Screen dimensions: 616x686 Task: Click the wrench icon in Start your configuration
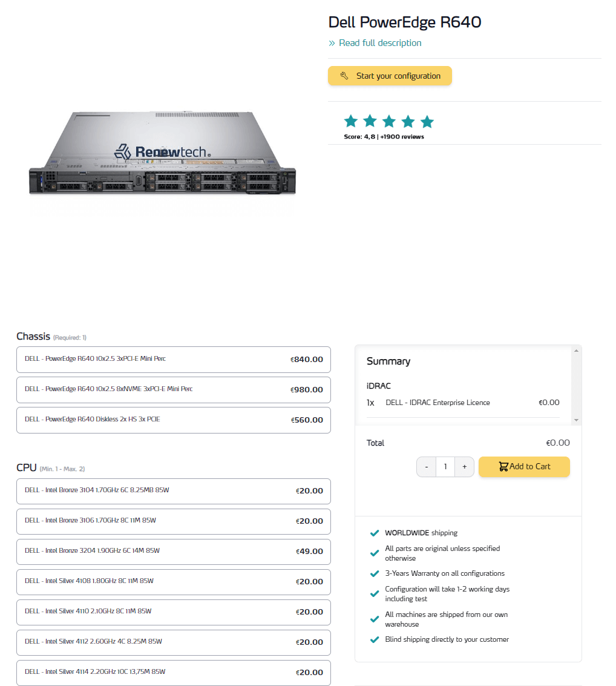point(344,76)
